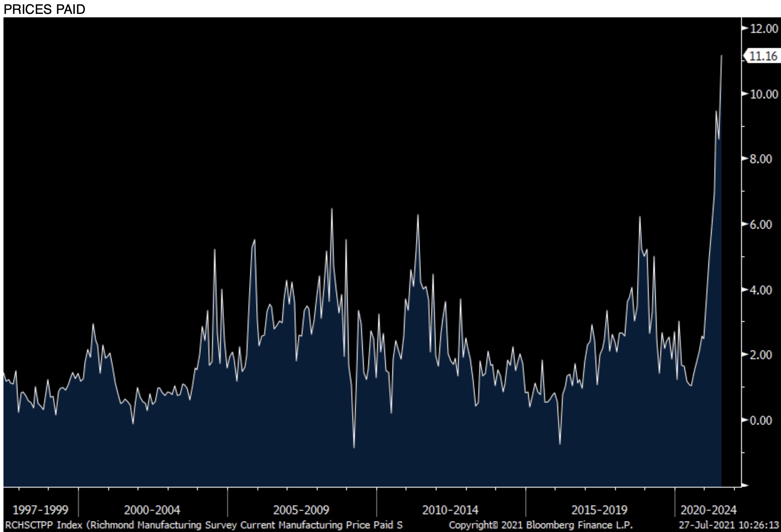The width and height of the screenshot is (781, 532).
Task: Select the 2020-2024 period label
Action: [x=708, y=510]
